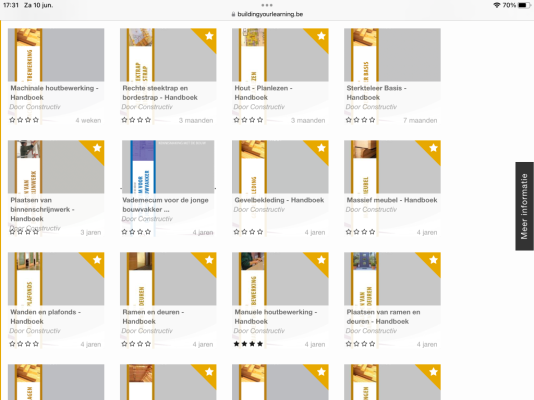
Task: Open the Meer informatie side tab
Action: point(524,206)
